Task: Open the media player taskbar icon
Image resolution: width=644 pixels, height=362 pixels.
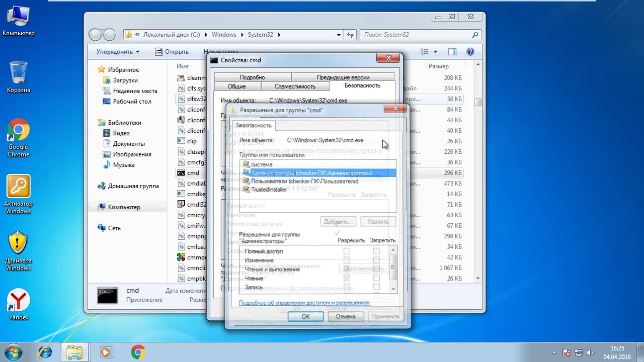Action: [106, 352]
